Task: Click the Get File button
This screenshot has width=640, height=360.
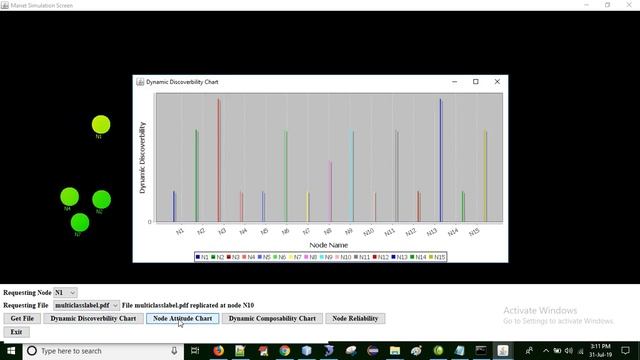Action: 22,318
